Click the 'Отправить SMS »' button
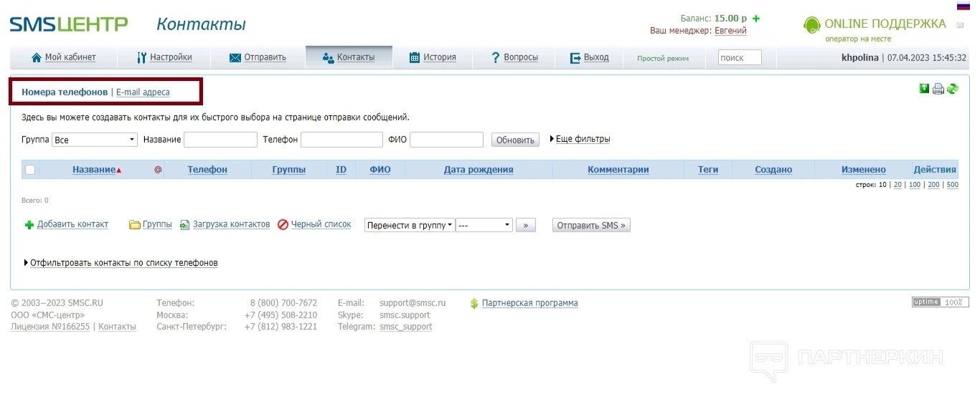Screen dimensions: 980x420 [x=591, y=225]
